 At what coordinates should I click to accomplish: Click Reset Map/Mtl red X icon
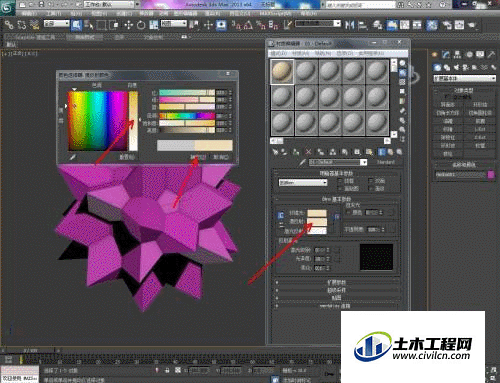[x=308, y=152]
